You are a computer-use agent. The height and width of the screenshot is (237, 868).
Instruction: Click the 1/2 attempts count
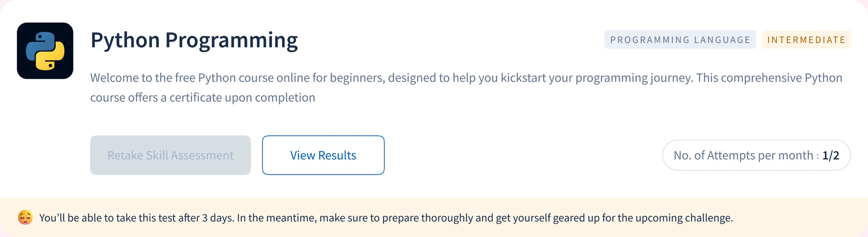tap(830, 155)
